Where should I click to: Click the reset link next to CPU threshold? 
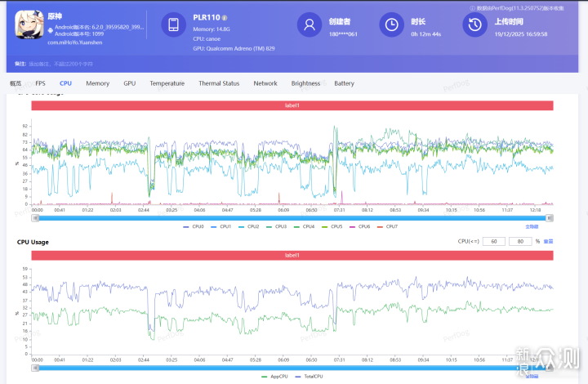548,242
